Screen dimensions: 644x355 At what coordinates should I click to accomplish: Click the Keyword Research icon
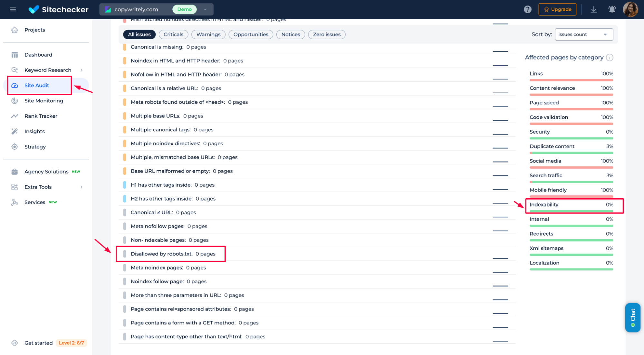point(14,70)
